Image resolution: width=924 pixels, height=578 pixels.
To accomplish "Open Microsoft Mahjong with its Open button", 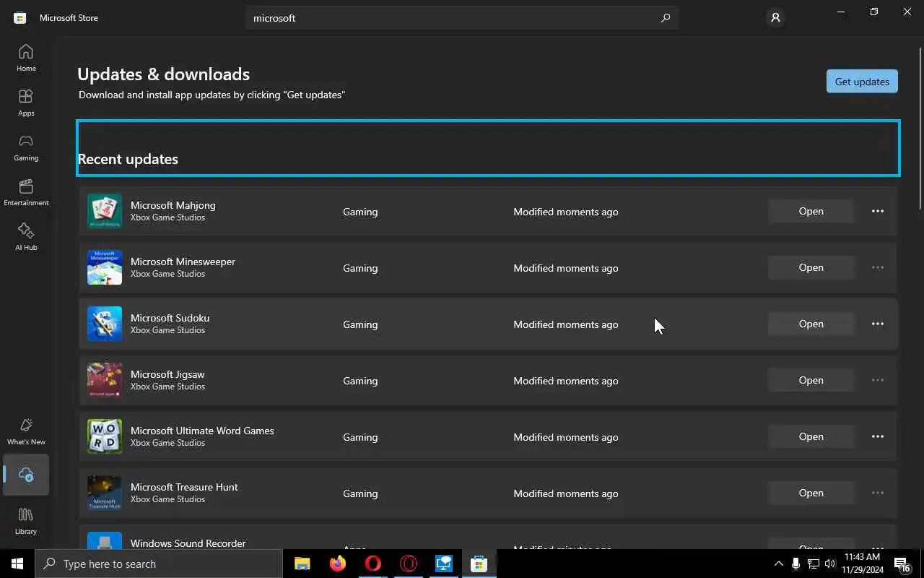I will [811, 211].
